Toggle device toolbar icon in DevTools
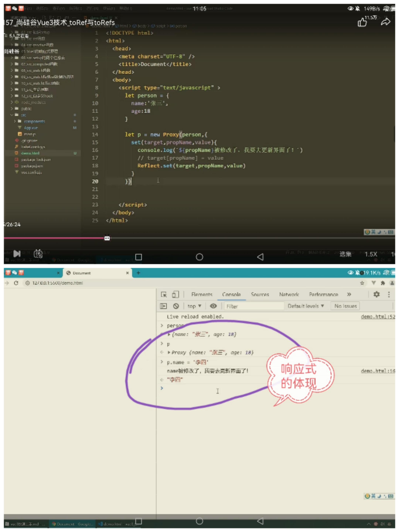The width and height of the screenshot is (399, 532). (x=175, y=295)
